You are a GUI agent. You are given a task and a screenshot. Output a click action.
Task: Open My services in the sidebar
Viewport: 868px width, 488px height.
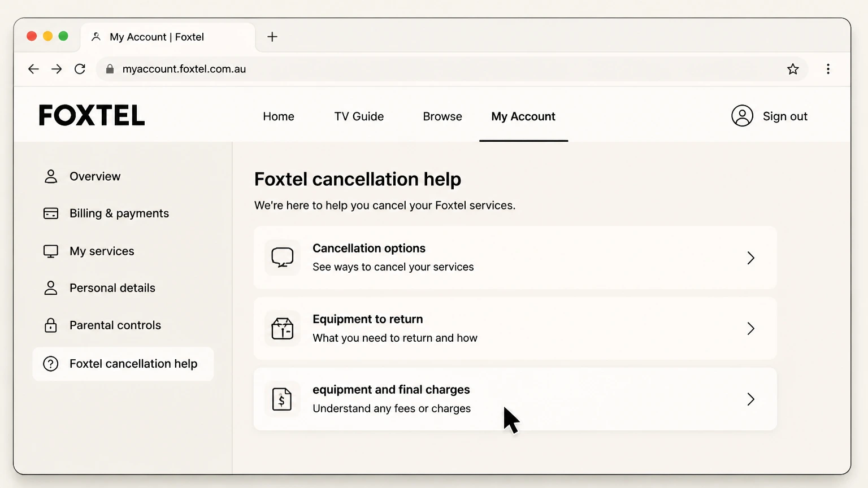click(102, 251)
